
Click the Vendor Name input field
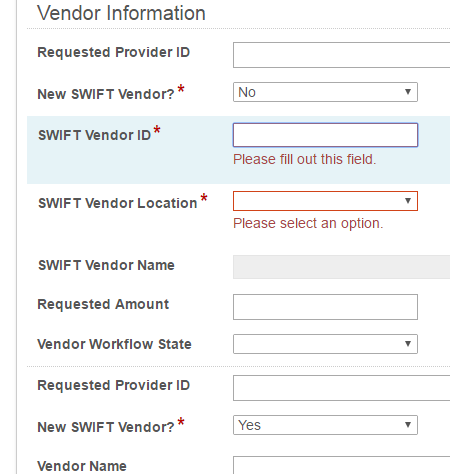tap(341, 465)
